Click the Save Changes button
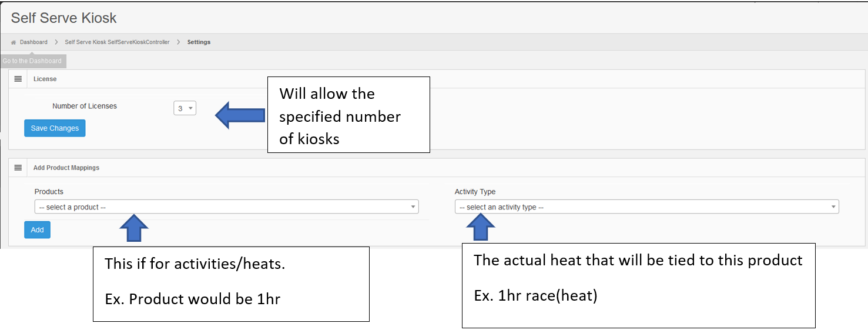Viewport: 868px width, 333px height. 55,128
